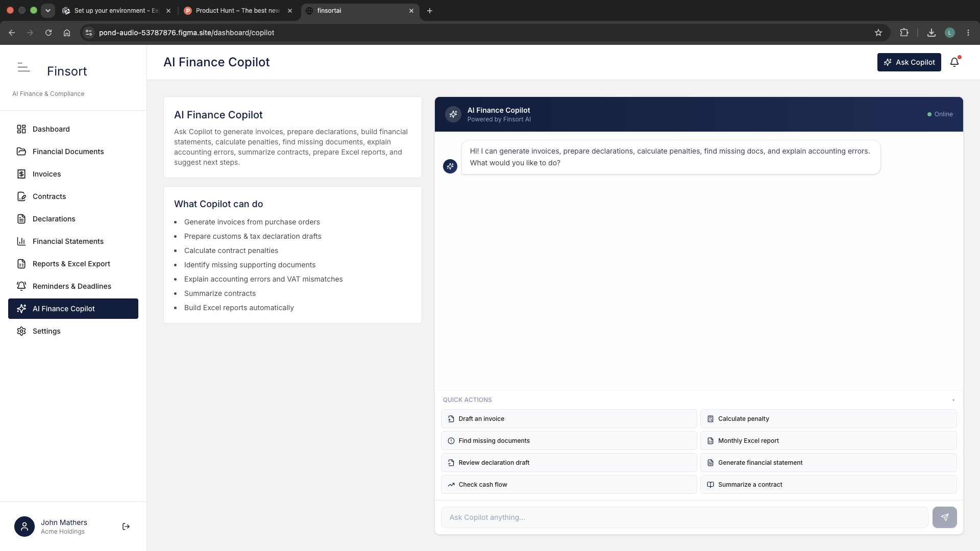Choose the Find missing documents quick action
Viewport: 980px width, 551px height.
(x=569, y=441)
